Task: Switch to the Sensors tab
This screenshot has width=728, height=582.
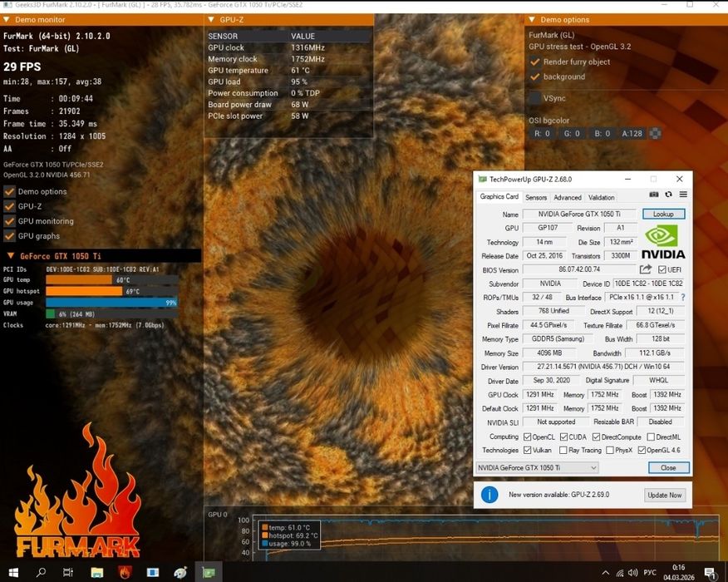Action: tap(536, 197)
